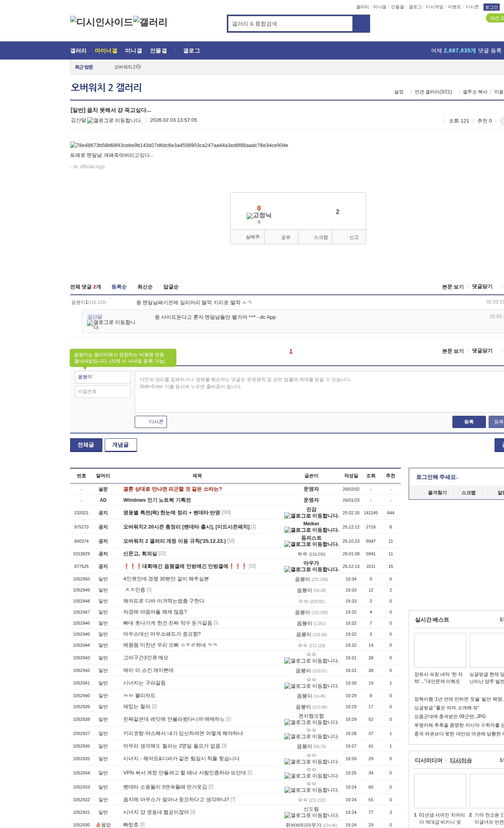Open the 설정 menu for the gallery
This screenshot has height=828, width=504.
(398, 92)
